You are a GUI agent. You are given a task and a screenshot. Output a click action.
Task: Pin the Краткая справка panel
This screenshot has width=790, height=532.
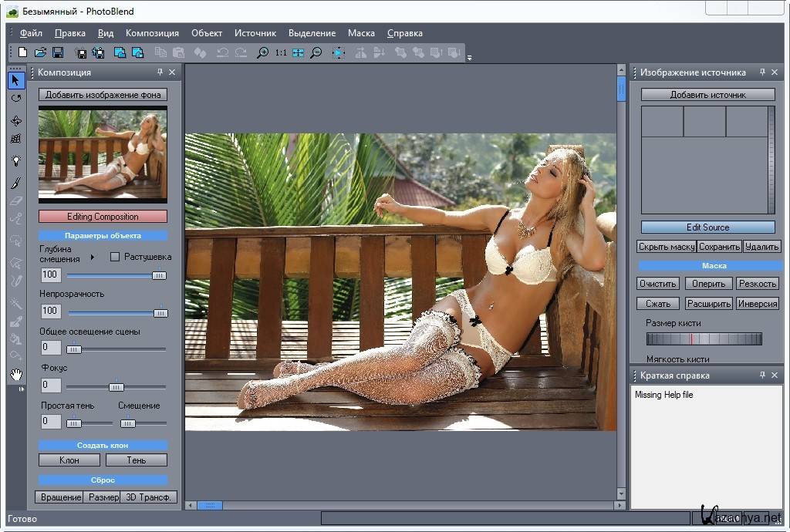point(762,375)
